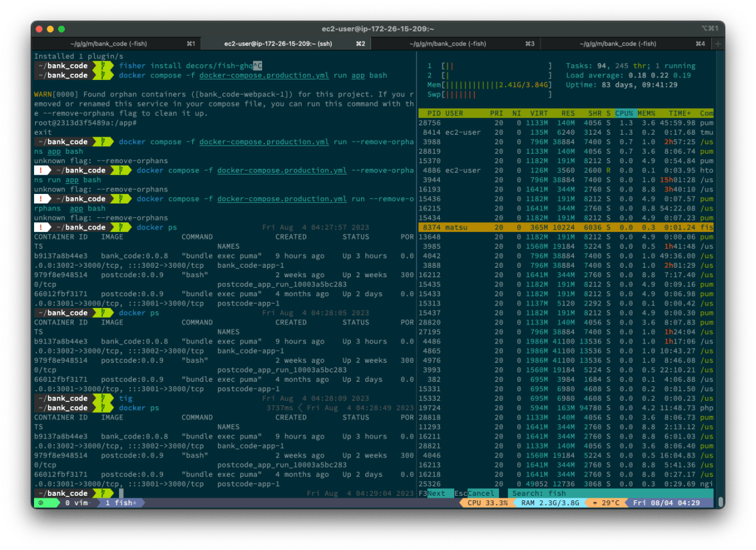Sort htop by the RES column header
The height and width of the screenshot is (550, 756).
coord(569,113)
